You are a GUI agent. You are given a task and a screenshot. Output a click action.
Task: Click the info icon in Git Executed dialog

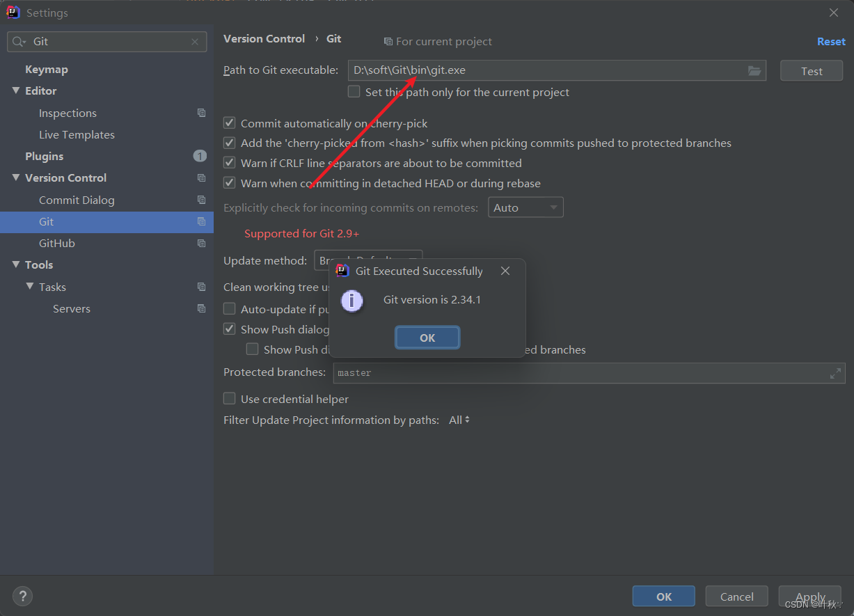click(x=352, y=301)
